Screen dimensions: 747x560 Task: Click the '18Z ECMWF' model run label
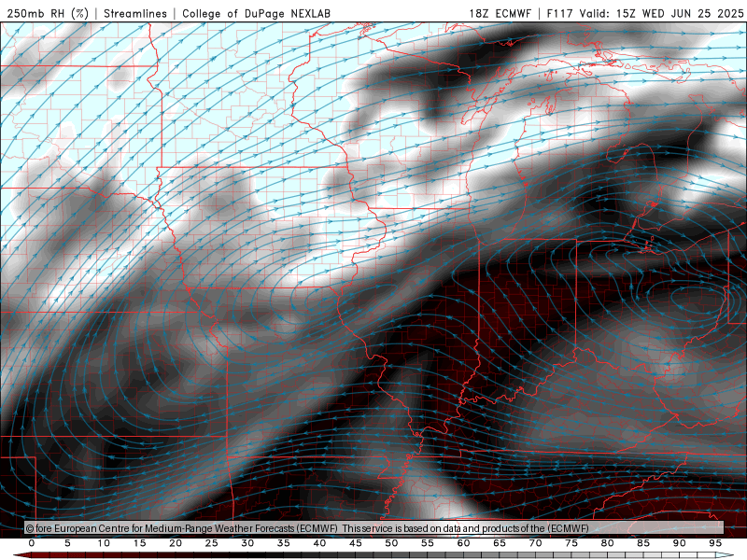[x=500, y=13]
